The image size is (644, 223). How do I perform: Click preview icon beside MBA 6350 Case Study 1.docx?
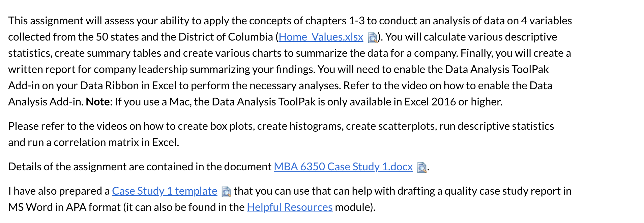tap(421, 168)
